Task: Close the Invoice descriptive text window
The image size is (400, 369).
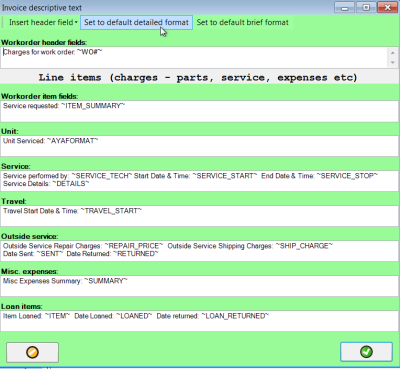Action: [x=387, y=7]
